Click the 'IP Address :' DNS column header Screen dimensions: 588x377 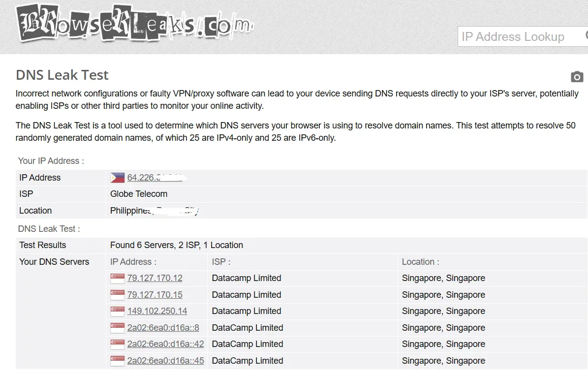pyautogui.click(x=133, y=262)
